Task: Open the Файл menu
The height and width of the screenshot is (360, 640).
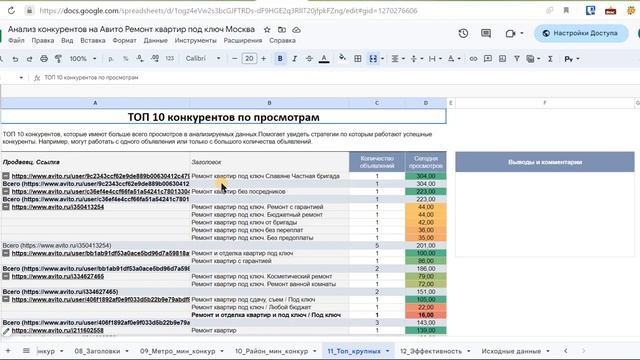Action: (16, 40)
